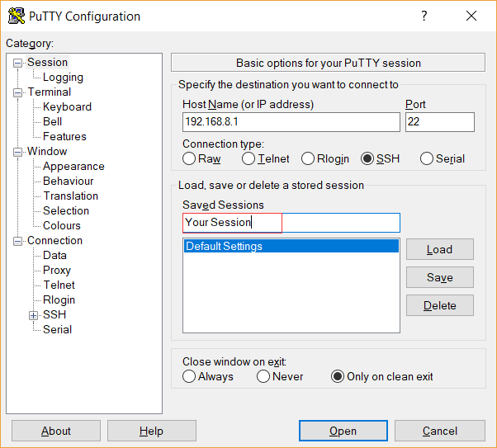The image size is (497, 448).
Task: Select the Telnet connection type
Action: pos(248,159)
